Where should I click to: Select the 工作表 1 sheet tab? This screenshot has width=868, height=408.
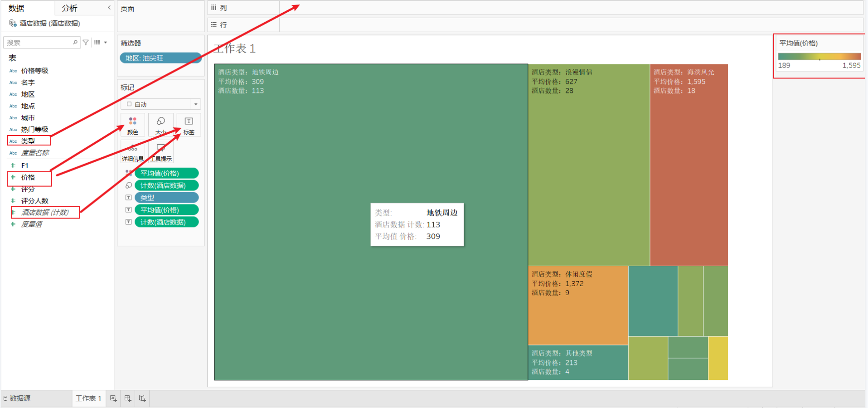(88, 398)
